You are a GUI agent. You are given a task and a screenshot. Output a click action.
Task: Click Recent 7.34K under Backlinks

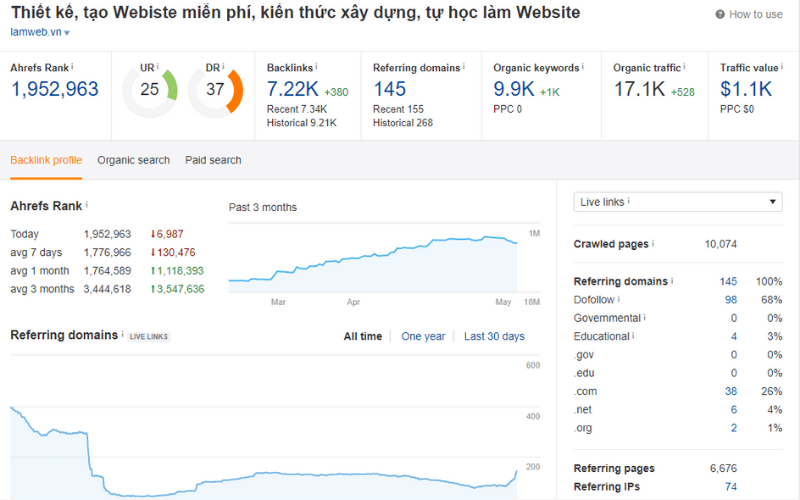(x=297, y=109)
